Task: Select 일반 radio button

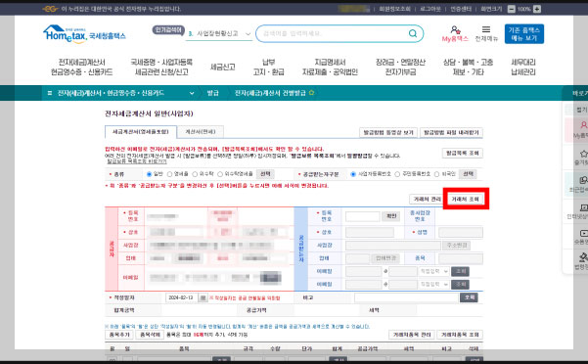Action: coord(149,174)
